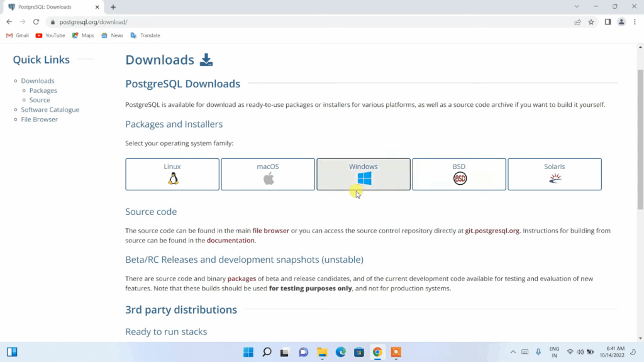644x362 pixels.
Task: Click the page vertical scrollbar thumb
Action: 640,140
